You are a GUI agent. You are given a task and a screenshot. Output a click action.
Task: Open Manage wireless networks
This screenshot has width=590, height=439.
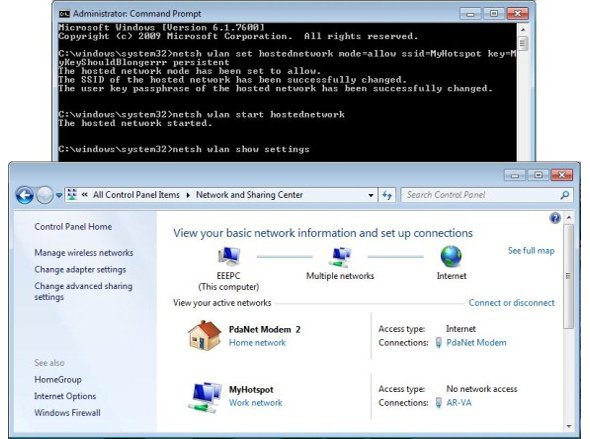[84, 253]
